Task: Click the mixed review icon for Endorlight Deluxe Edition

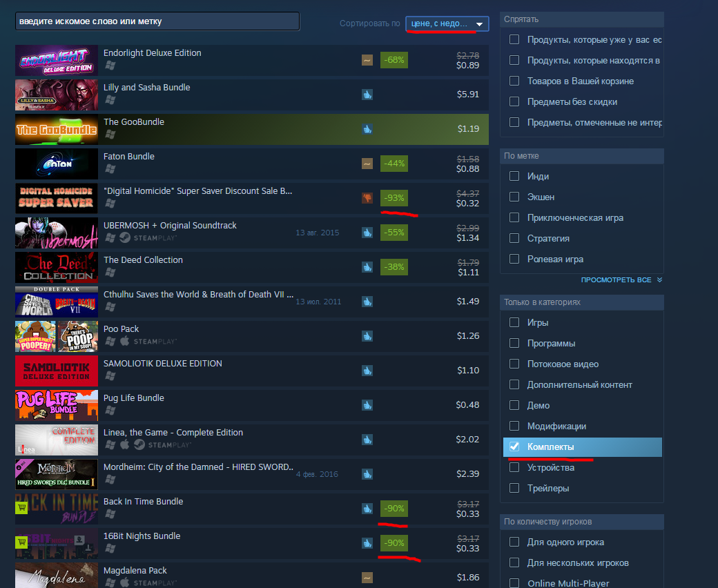Action: (x=367, y=60)
